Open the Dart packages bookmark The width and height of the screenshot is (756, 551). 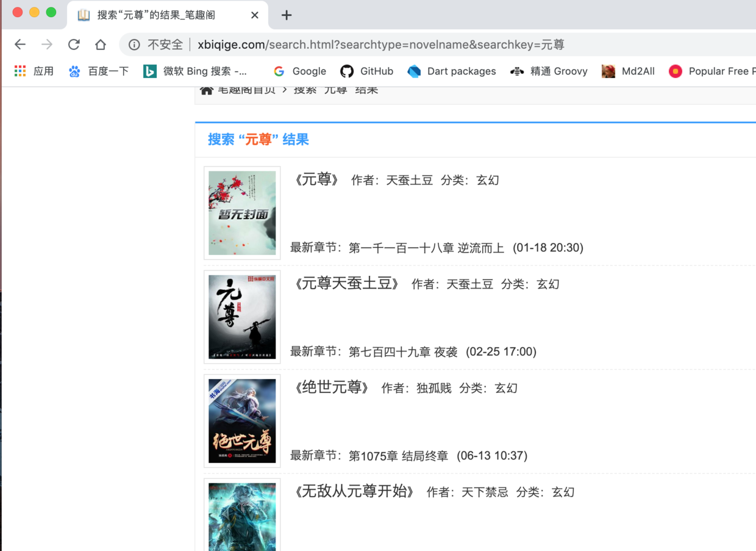(x=452, y=71)
